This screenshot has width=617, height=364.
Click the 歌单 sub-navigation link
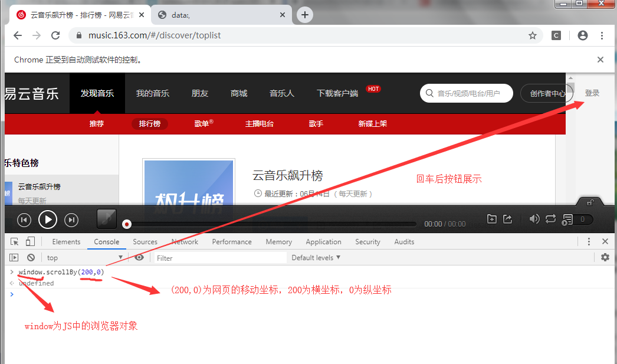[204, 123]
